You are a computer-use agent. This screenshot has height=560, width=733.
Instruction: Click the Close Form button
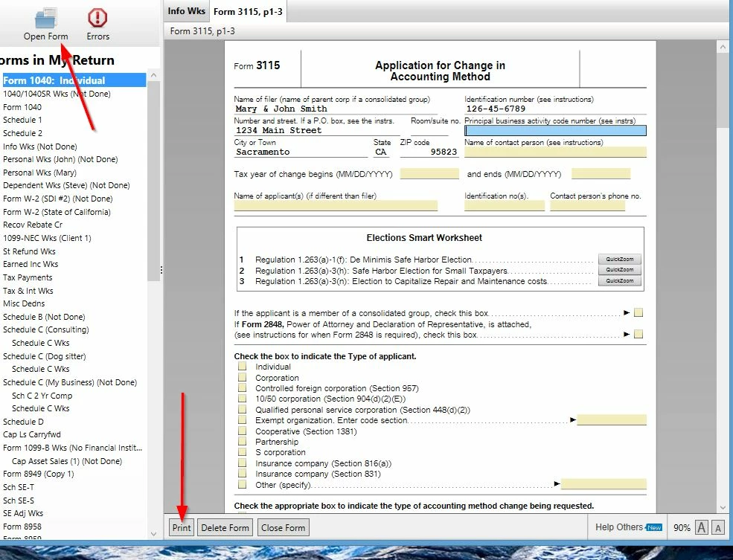coord(283,528)
